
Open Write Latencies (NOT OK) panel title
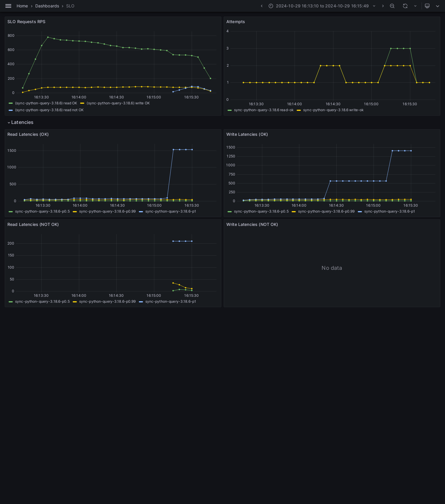coord(252,224)
